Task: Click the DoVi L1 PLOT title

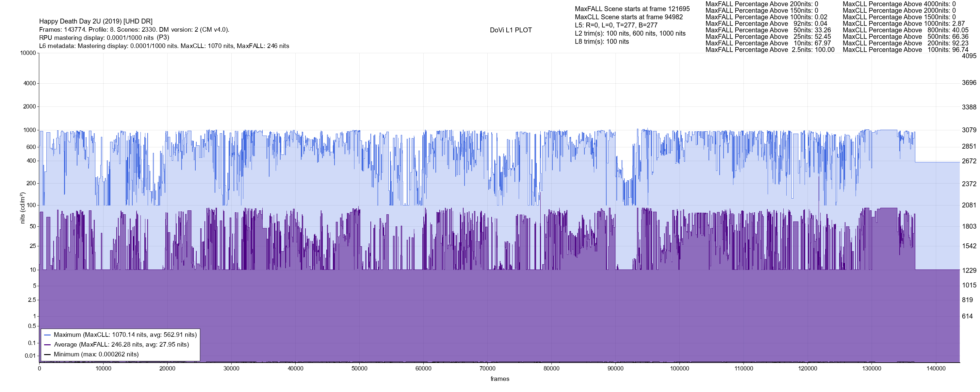Action: [x=511, y=30]
